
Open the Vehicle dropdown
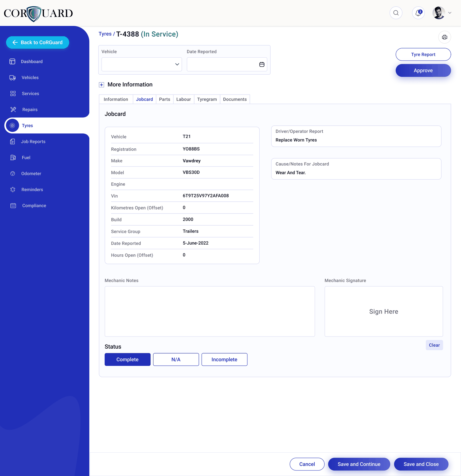(x=142, y=64)
